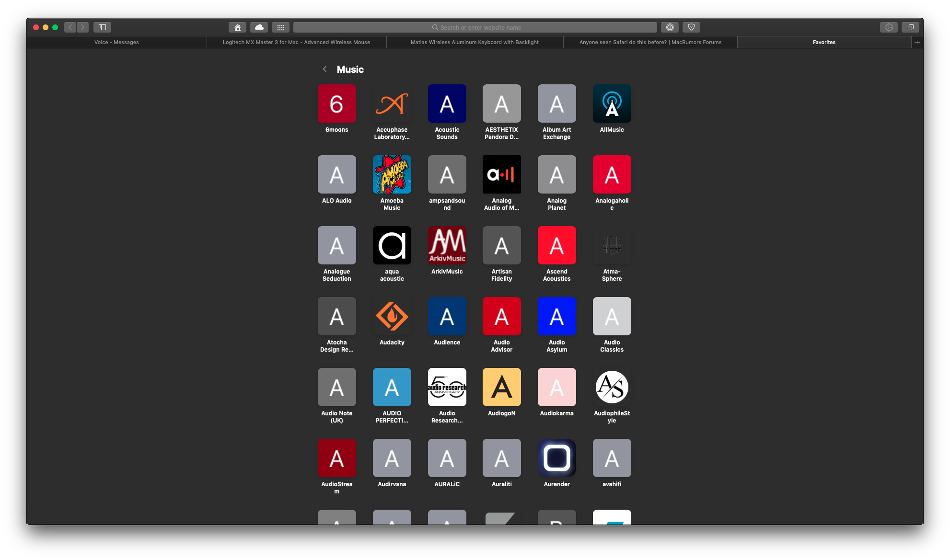Open the Acoustic Sounds favorite
The height and width of the screenshot is (560, 950).
click(x=447, y=103)
